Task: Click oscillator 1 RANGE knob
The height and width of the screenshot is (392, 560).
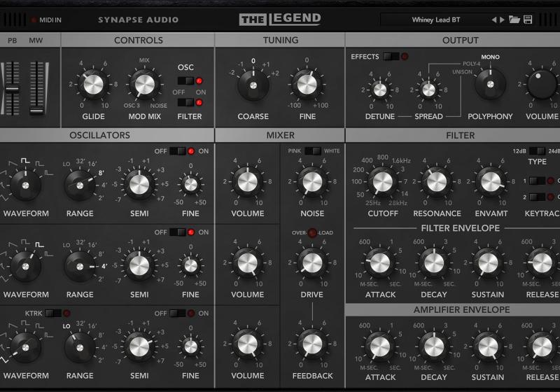Action: [x=80, y=185]
